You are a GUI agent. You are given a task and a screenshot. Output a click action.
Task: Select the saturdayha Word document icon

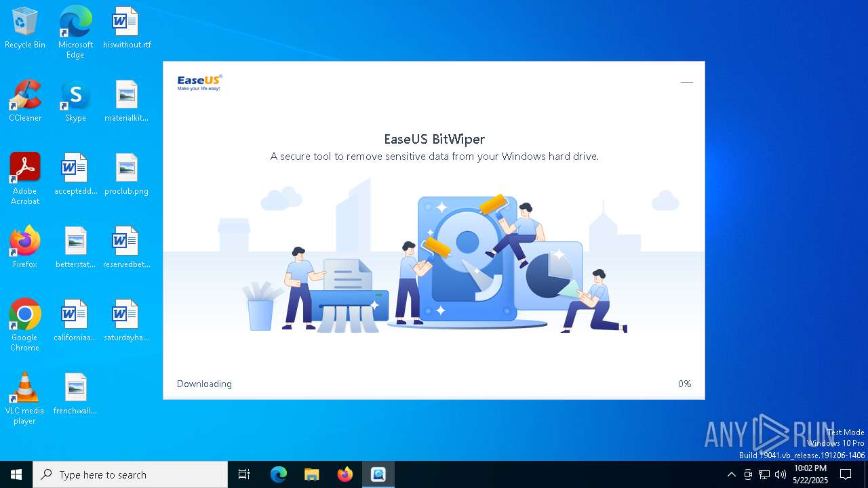[127, 321]
